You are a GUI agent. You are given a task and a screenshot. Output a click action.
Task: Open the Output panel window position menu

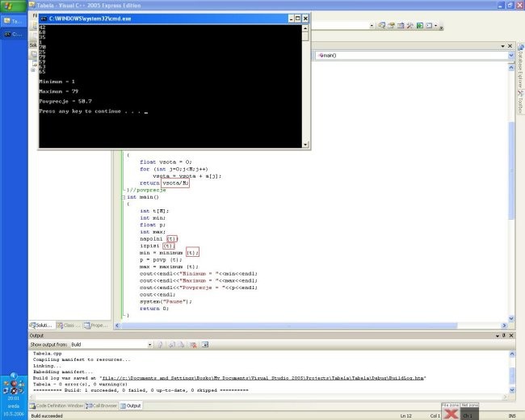(x=498, y=336)
